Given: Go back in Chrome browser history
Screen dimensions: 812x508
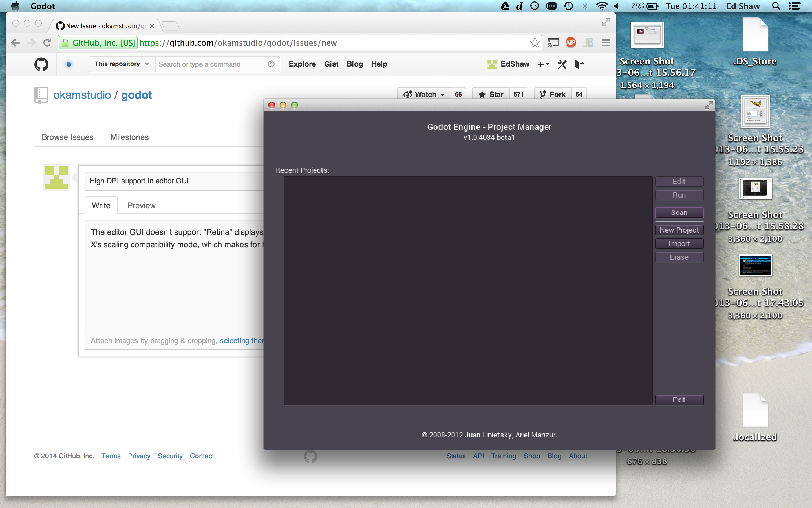Looking at the screenshot, I should click(x=16, y=43).
